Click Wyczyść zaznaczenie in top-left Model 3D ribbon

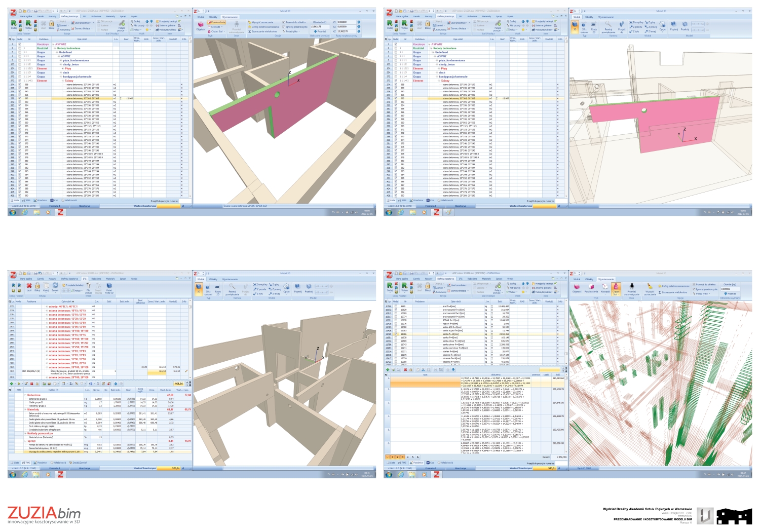(261, 22)
